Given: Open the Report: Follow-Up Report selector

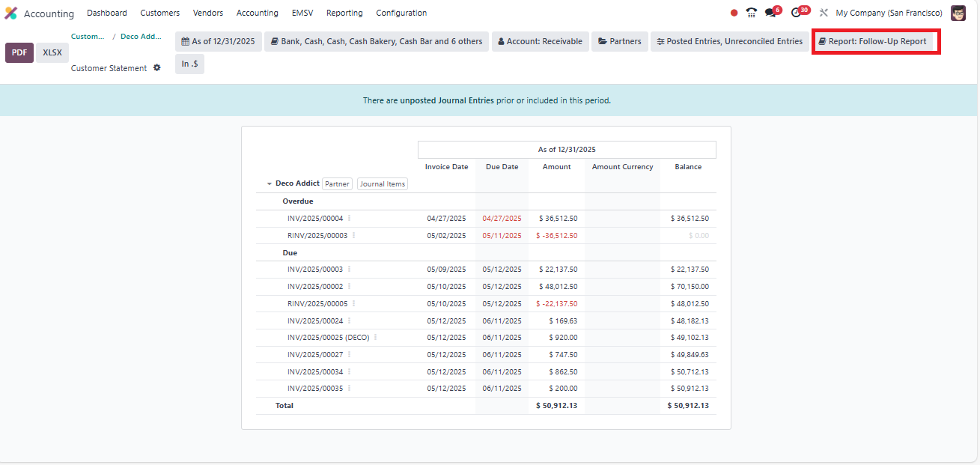Looking at the screenshot, I should pos(873,41).
